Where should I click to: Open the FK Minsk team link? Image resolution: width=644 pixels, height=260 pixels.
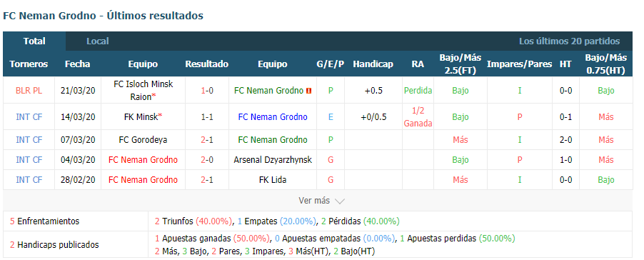(141, 117)
